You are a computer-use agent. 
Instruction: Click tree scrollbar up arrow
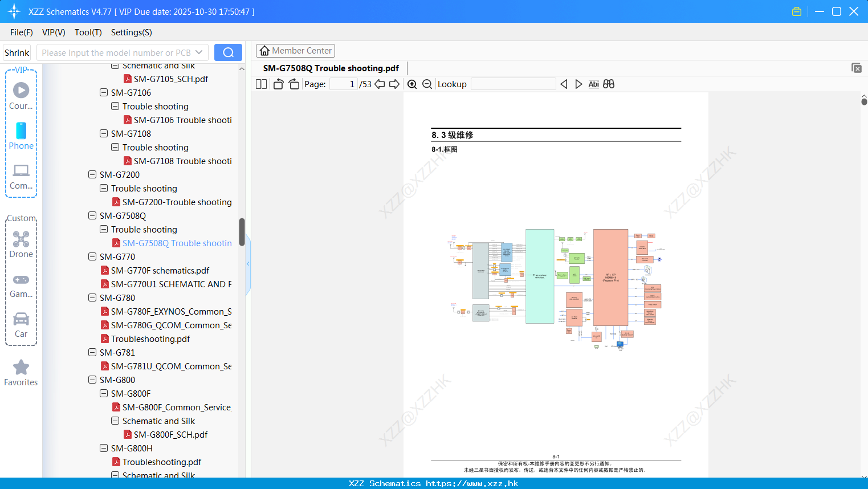pos(242,69)
